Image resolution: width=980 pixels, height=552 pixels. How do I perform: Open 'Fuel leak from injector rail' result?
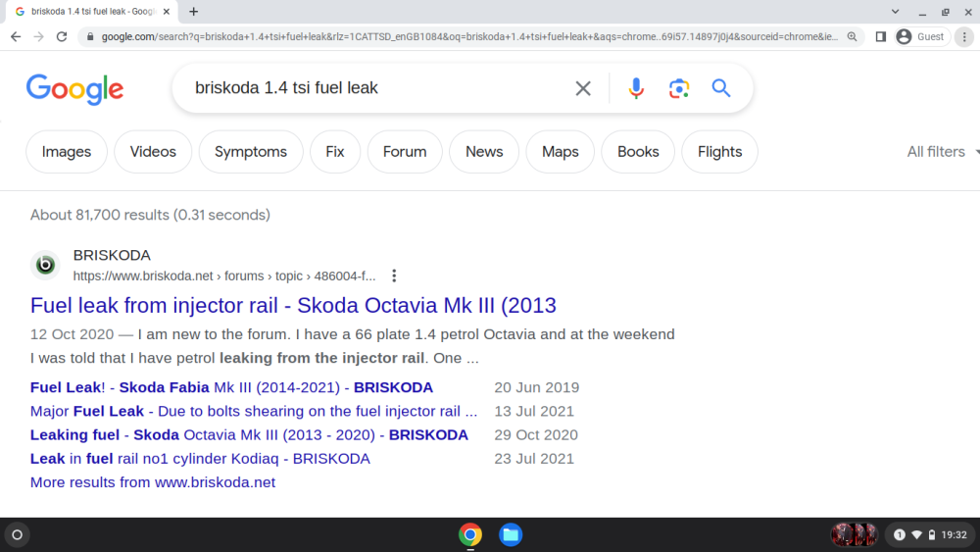click(x=293, y=306)
